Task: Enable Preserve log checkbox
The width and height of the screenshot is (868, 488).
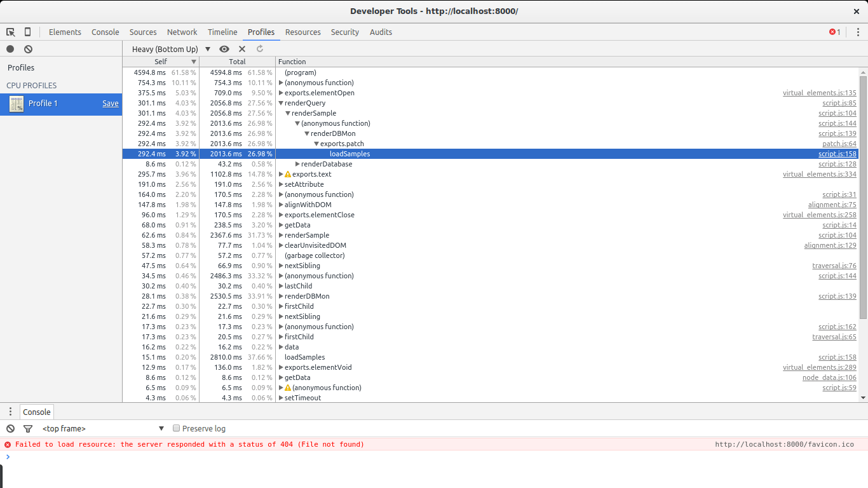Action: 177,428
